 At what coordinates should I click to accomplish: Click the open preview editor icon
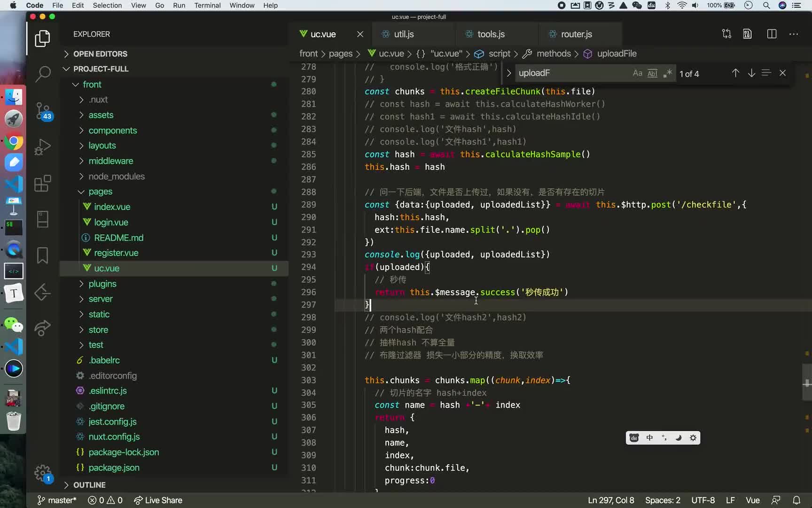[x=747, y=34]
